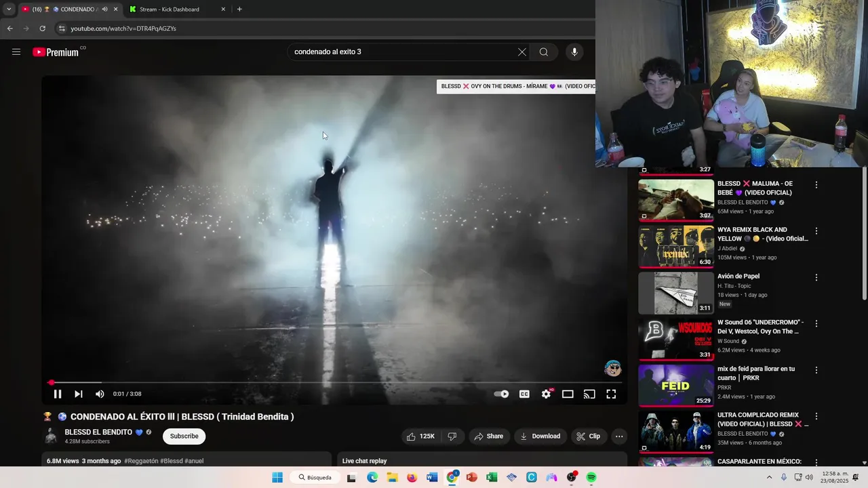Open player settings gear
The width and height of the screenshot is (868, 488).
tap(547, 394)
